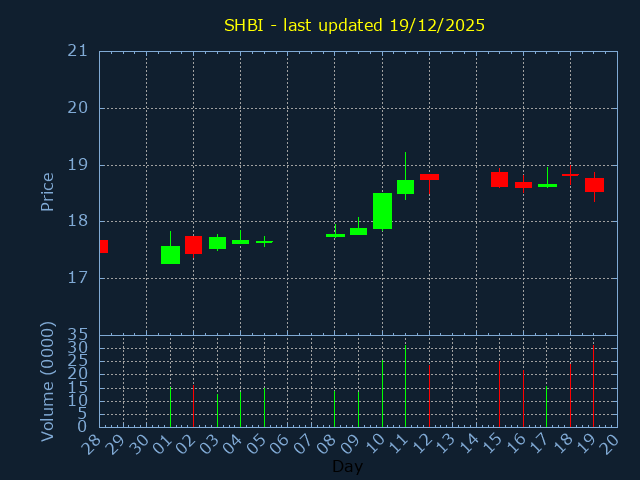Select the green candlestick on day 11
The height and width of the screenshot is (480, 640).
pyautogui.click(x=405, y=187)
